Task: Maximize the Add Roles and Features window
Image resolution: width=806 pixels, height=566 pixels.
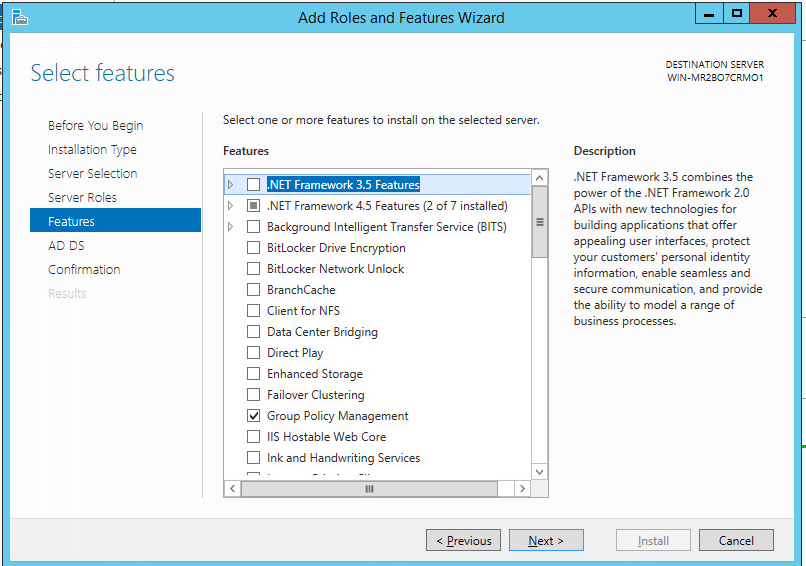Action: coord(737,14)
